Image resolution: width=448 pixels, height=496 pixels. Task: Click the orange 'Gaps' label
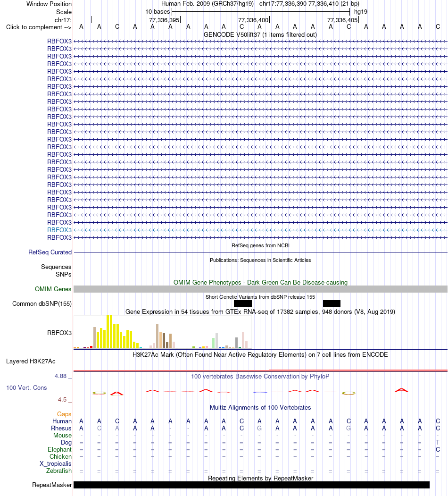[x=64, y=414]
